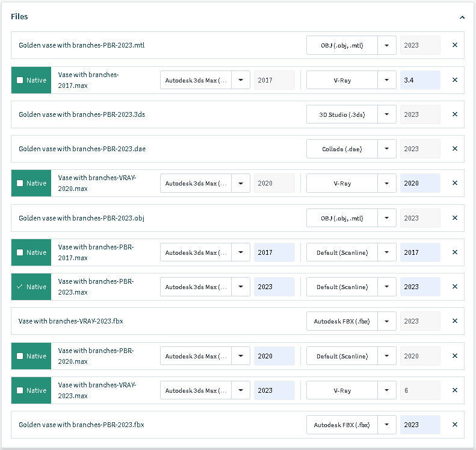Delete Vase with branches-2017.max file row

coord(454,80)
